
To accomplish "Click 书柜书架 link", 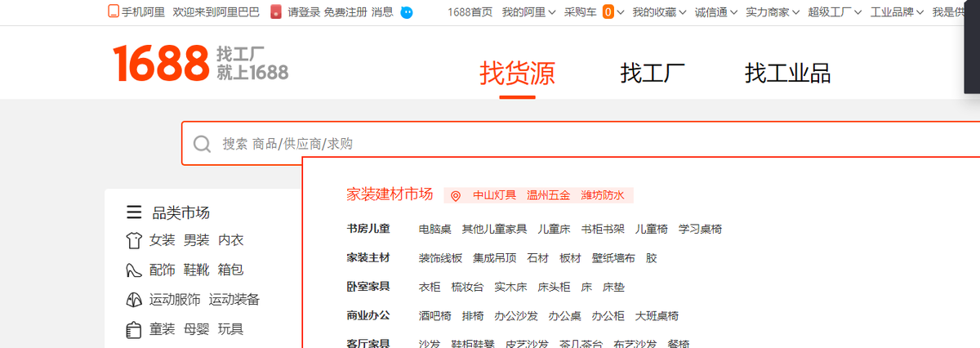I will point(603,230).
